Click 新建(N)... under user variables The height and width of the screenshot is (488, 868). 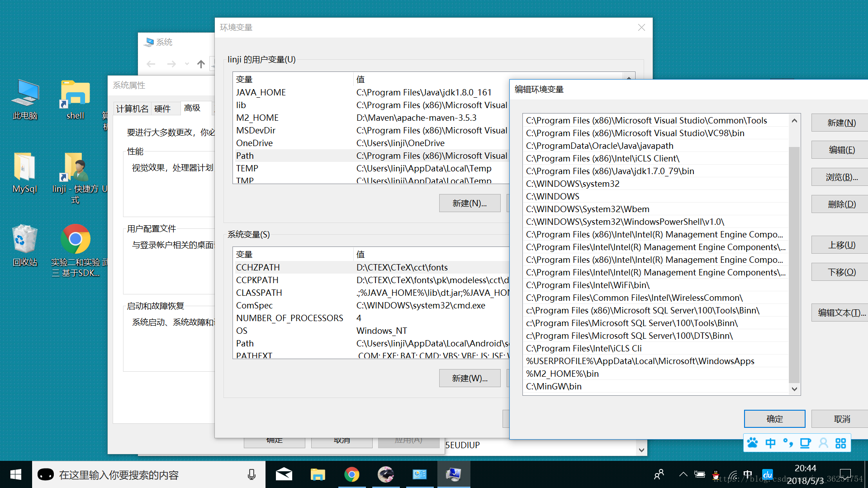[470, 203]
